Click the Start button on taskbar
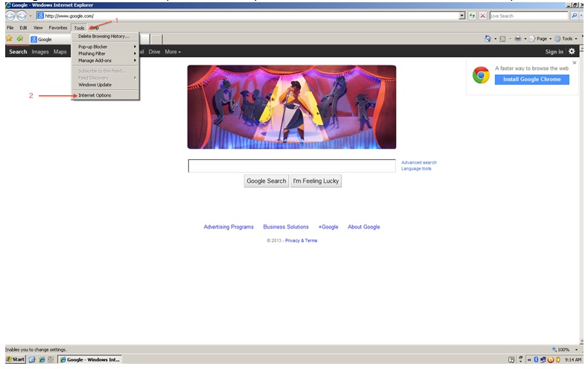The image size is (588, 369). tap(16, 359)
